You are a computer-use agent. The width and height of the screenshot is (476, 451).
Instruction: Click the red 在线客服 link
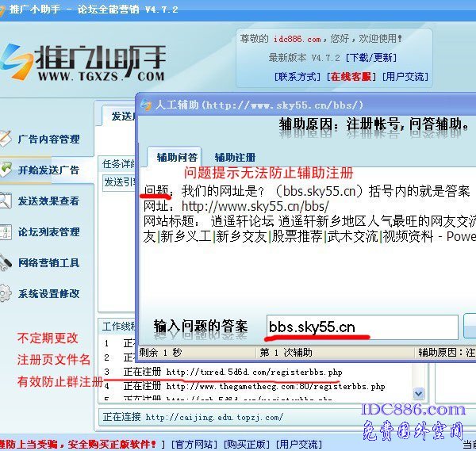351,77
